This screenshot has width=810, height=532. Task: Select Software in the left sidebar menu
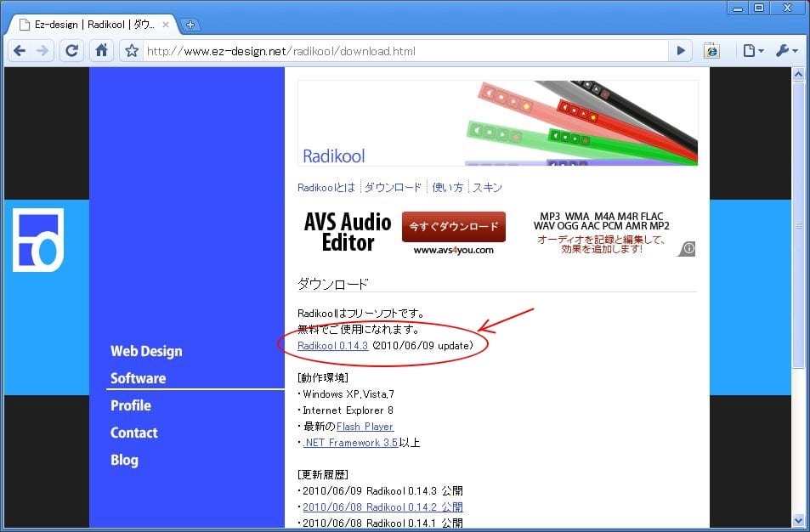point(138,378)
